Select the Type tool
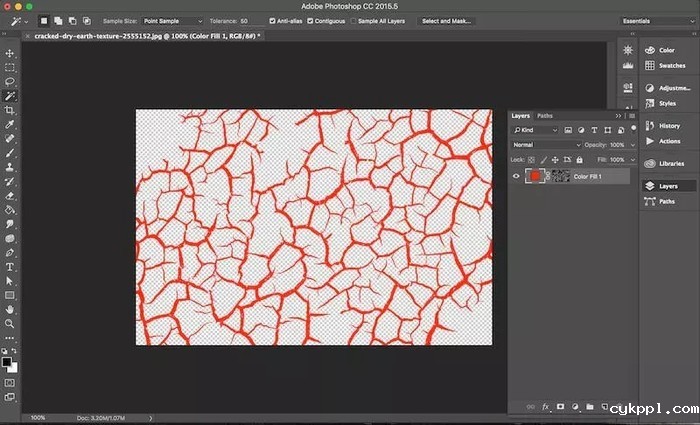700x425 pixels. point(10,267)
